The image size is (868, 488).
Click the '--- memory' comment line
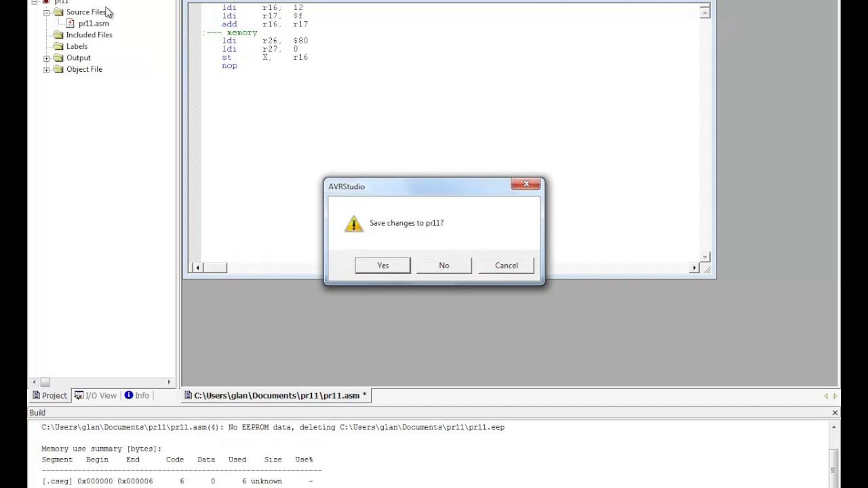(231, 33)
